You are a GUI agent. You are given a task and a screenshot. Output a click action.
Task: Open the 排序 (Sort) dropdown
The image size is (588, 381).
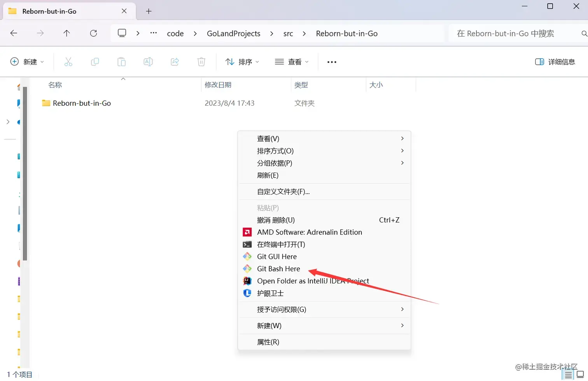click(242, 62)
